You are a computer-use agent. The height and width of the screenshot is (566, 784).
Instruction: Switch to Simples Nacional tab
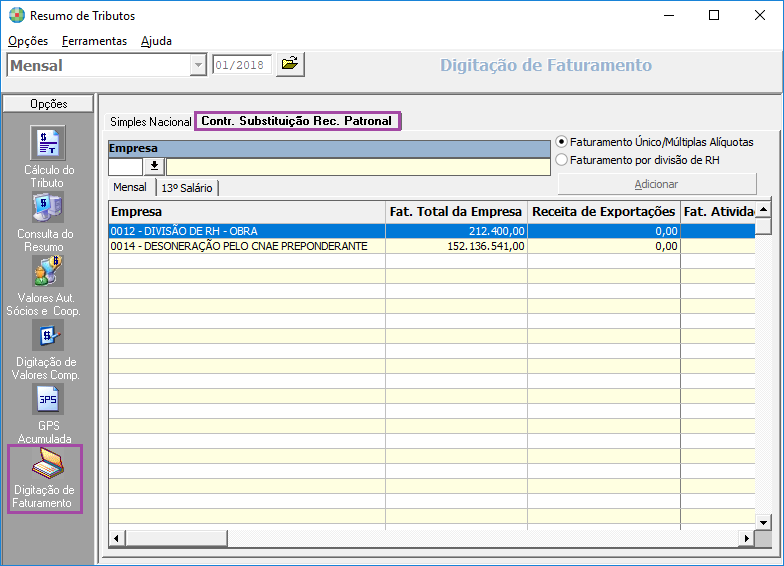pyautogui.click(x=150, y=122)
